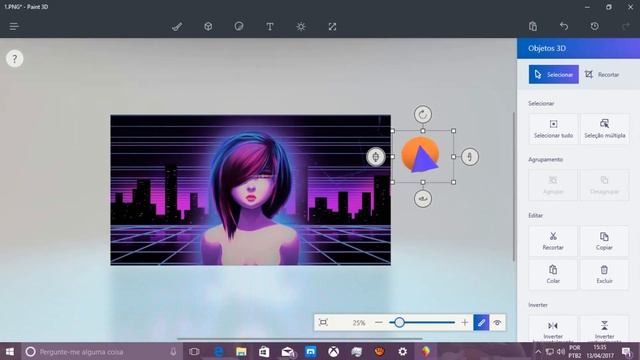Open the Microsoft Store taskbar icon
640x360 pixels.
click(264, 351)
